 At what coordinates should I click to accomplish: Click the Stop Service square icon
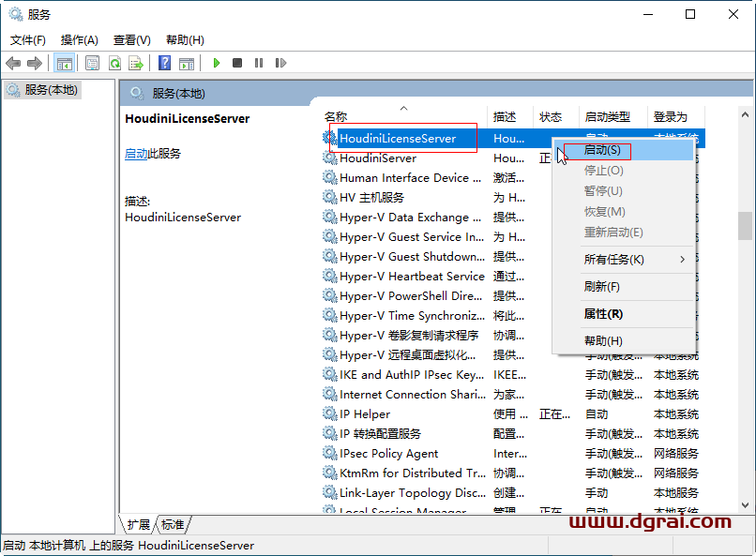237,63
